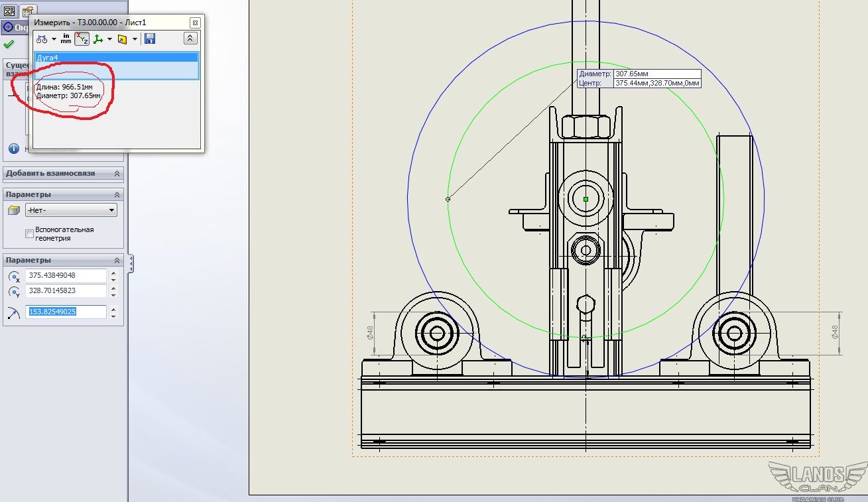Open Units/Precision in/mm settings
The width and height of the screenshot is (868, 502).
click(66, 39)
